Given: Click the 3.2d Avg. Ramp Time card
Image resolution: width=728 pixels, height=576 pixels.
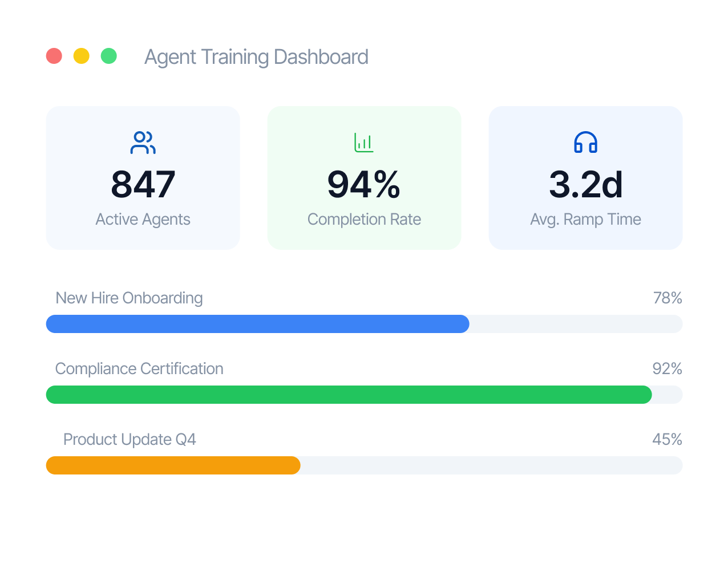Looking at the screenshot, I should (585, 177).
